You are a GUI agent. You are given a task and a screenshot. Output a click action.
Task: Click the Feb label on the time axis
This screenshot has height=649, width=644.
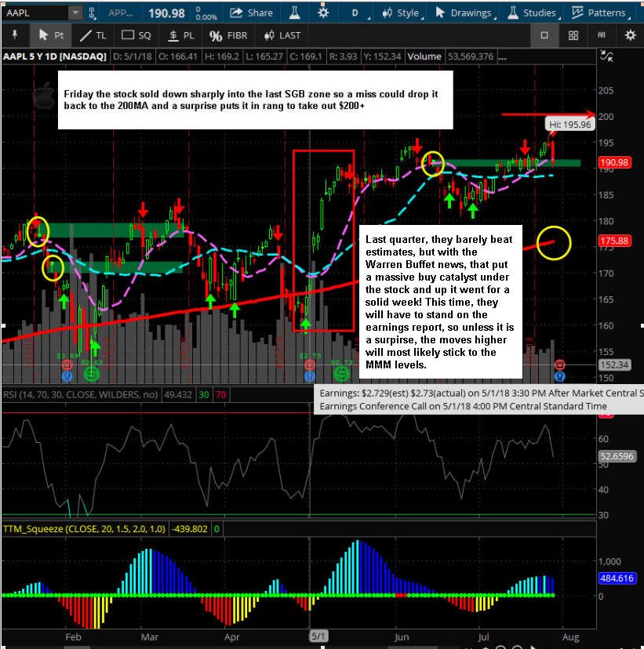click(x=73, y=637)
